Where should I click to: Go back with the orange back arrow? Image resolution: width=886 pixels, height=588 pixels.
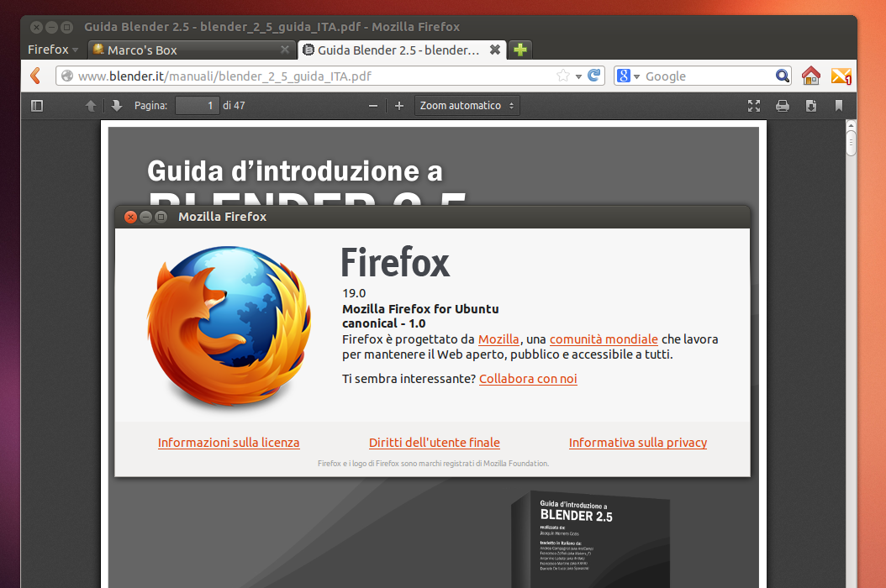[35, 76]
